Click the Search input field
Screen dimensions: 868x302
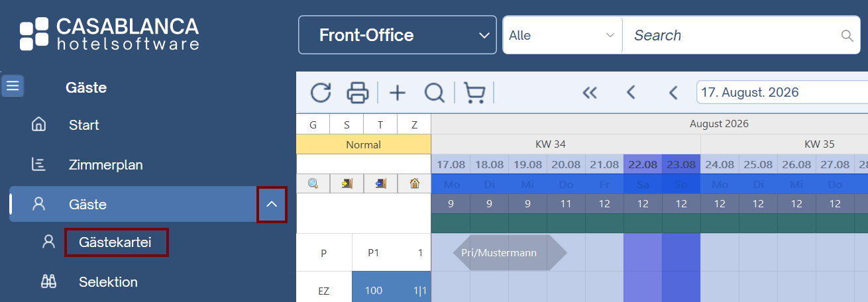click(732, 35)
